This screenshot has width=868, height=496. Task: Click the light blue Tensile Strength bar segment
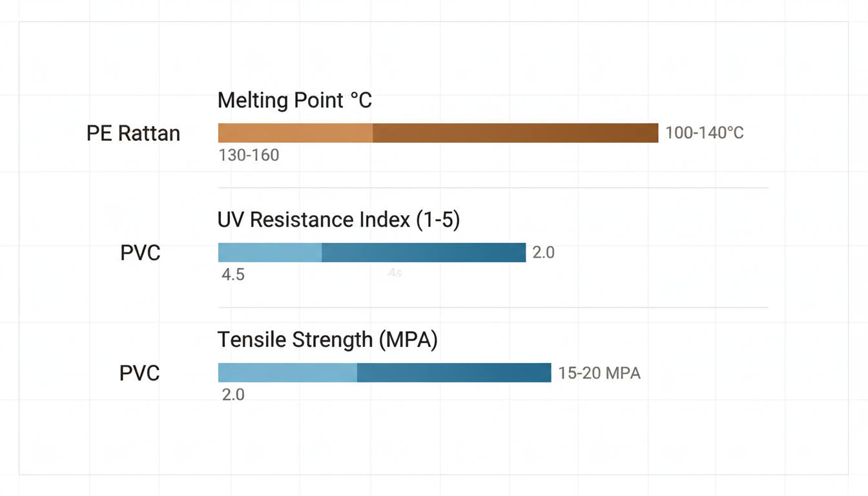[287, 373]
